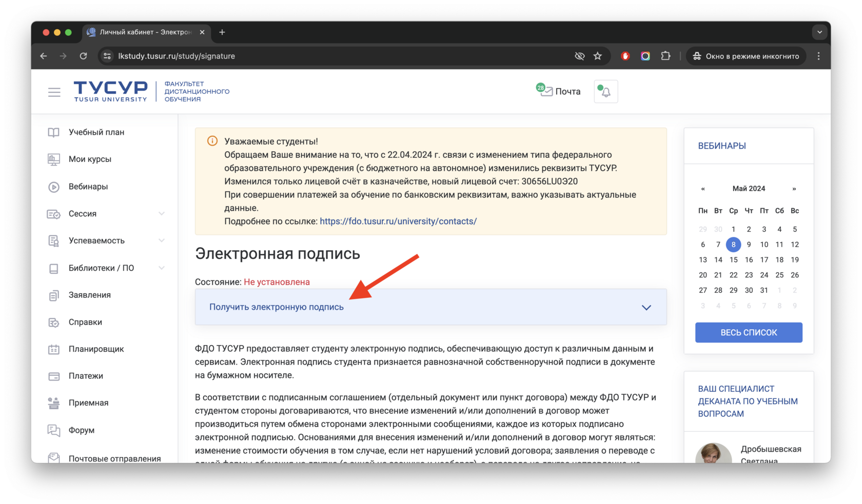Open Платежи menu item
The height and width of the screenshot is (504, 862).
click(86, 376)
